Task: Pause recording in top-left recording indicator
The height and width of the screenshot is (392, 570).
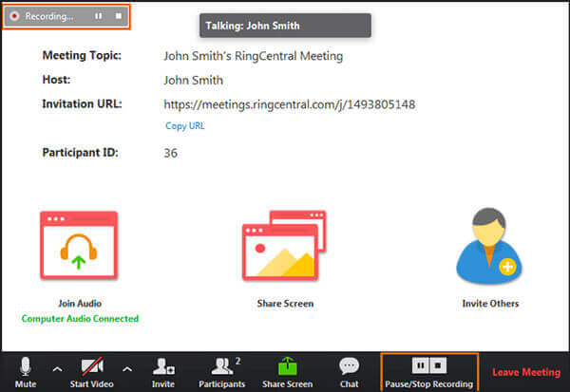Action: click(x=99, y=16)
